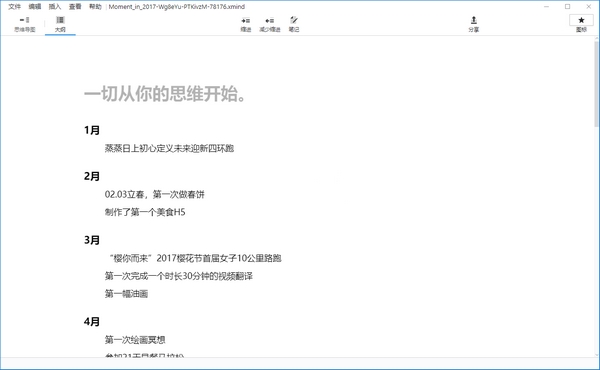Click the 2017樱花节首届女子10公里路跑 line
600x370 pixels.
pos(195,258)
